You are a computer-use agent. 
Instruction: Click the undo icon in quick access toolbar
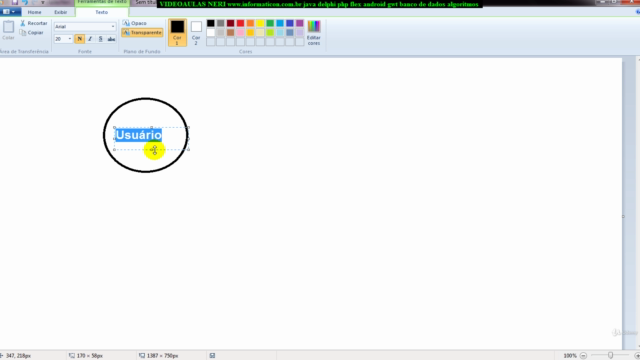point(25,2)
